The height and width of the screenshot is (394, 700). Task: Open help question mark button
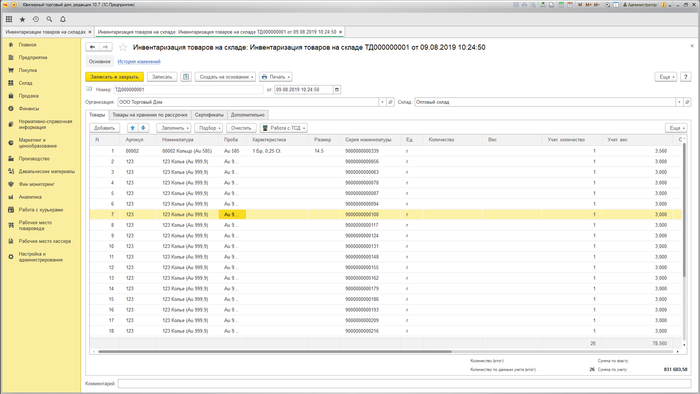pos(686,77)
